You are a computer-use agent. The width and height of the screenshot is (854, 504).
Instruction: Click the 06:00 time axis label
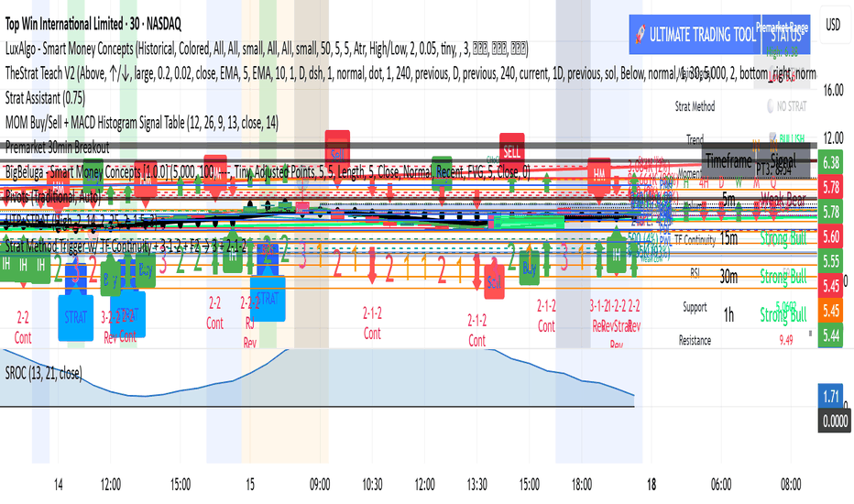[720, 485]
